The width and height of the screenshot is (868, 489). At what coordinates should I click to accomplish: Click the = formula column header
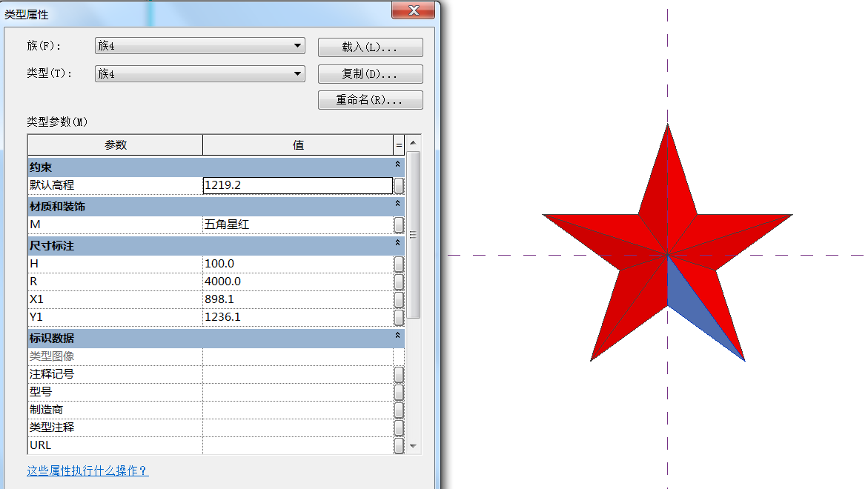[x=399, y=145]
